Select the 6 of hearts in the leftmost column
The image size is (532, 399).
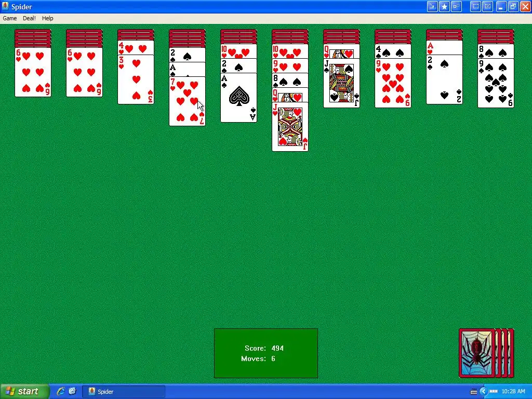pos(33,72)
